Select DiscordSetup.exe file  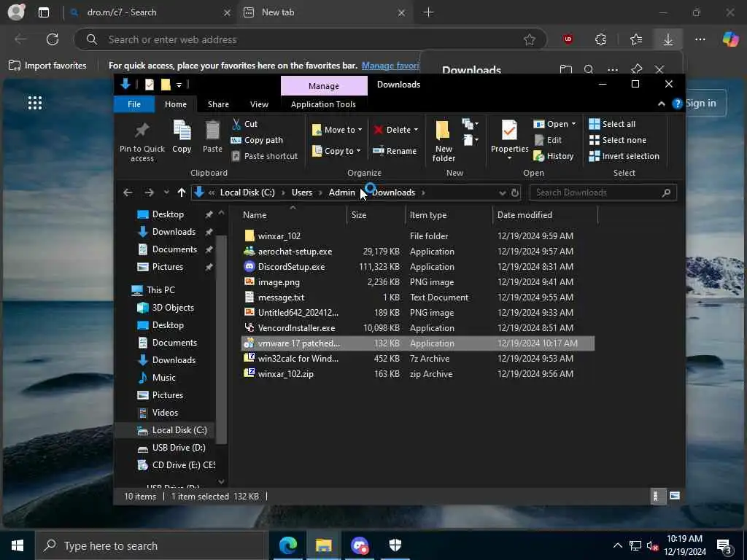[291, 267]
